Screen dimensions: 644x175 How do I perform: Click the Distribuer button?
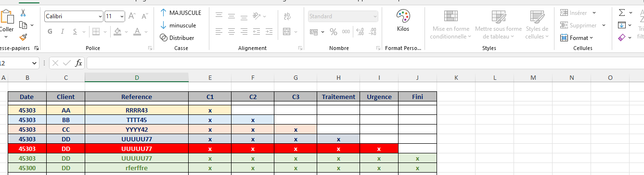(x=177, y=37)
